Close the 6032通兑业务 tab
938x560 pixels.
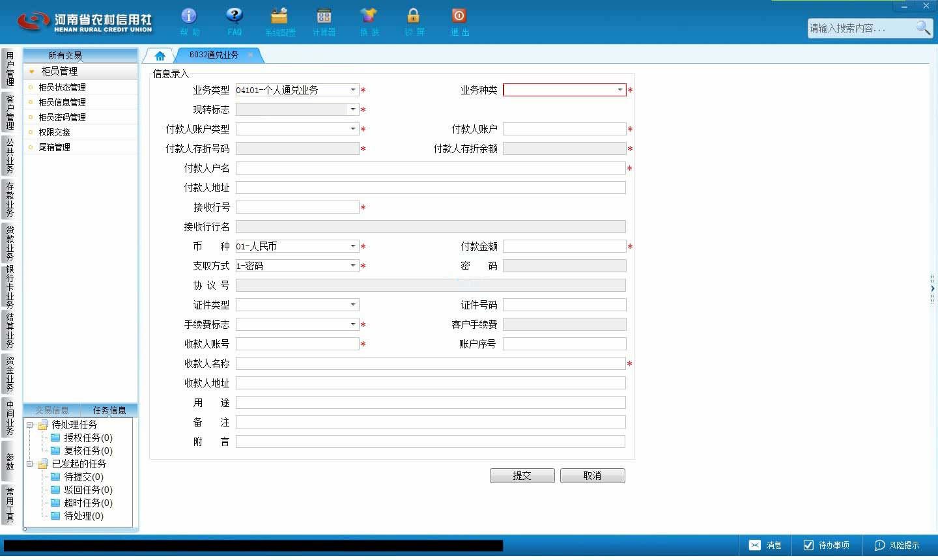pos(250,55)
